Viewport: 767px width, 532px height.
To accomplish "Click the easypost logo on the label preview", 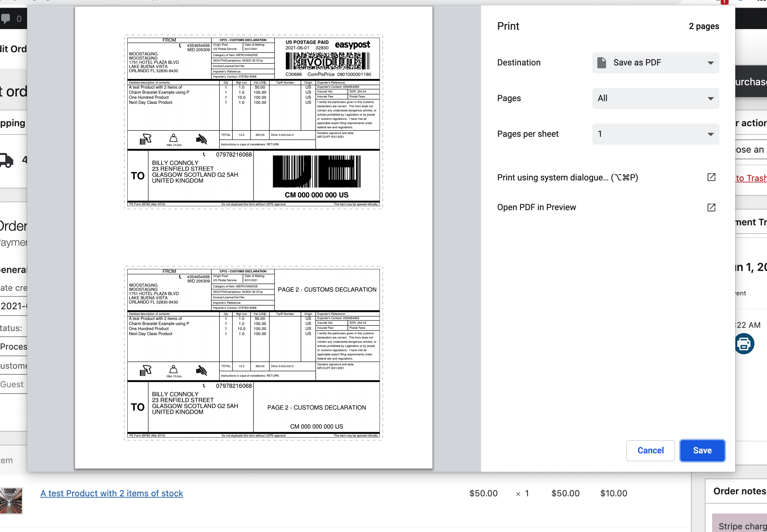I will [352, 45].
